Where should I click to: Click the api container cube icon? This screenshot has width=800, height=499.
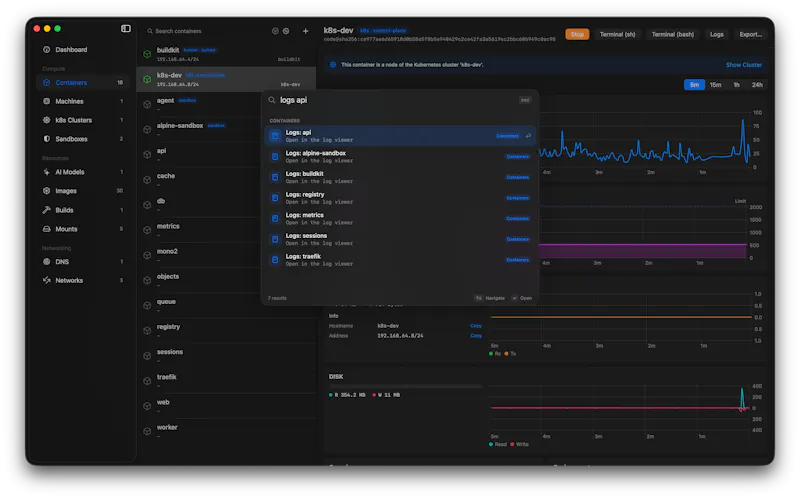pyautogui.click(x=147, y=155)
